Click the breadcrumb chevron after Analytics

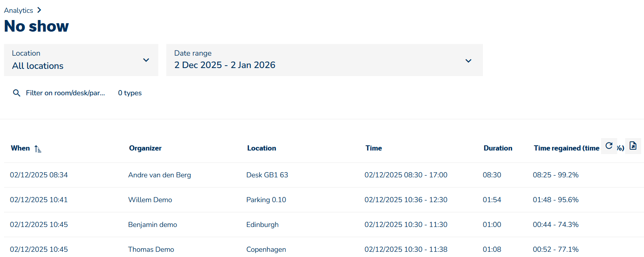pyautogui.click(x=39, y=10)
